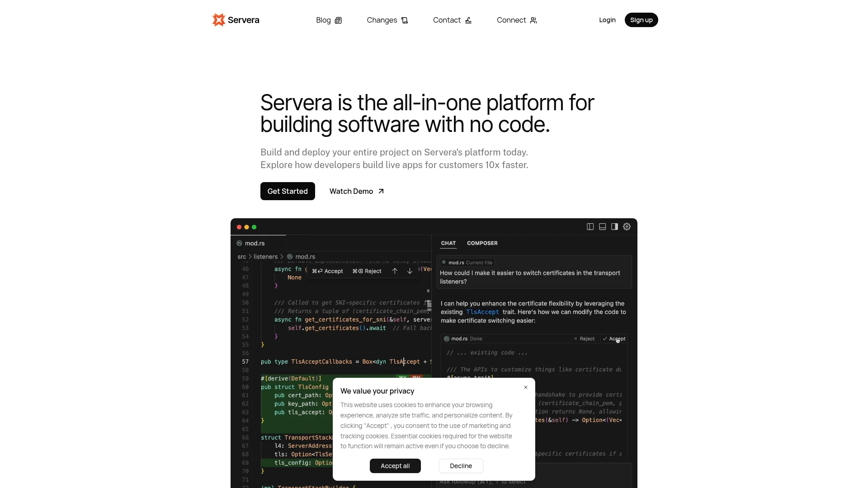Click the Connect people icon
Viewport: 868px width, 488px height.
(x=533, y=20)
